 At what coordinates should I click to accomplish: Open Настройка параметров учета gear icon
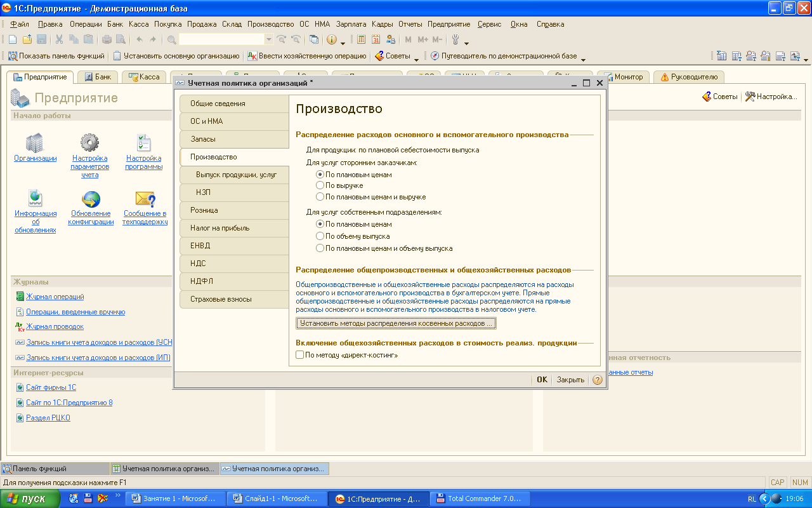coord(89,143)
